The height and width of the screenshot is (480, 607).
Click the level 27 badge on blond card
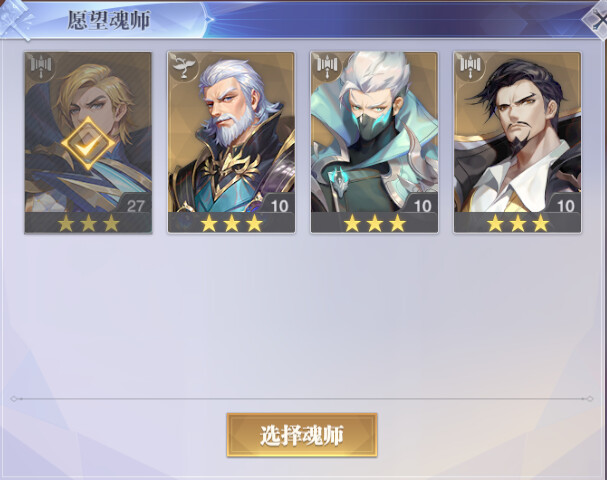click(x=135, y=204)
